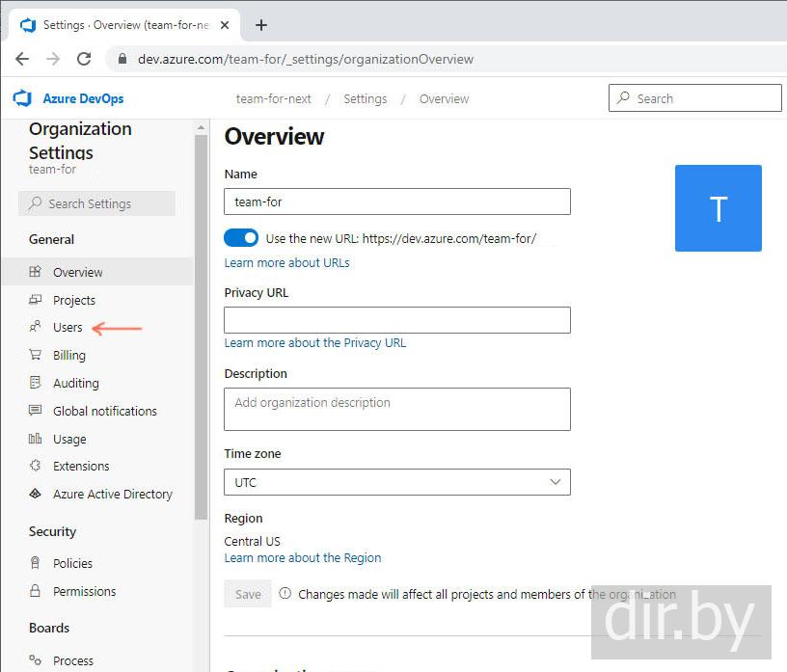
Task: Click the Azure DevOps logo icon
Action: (x=22, y=98)
